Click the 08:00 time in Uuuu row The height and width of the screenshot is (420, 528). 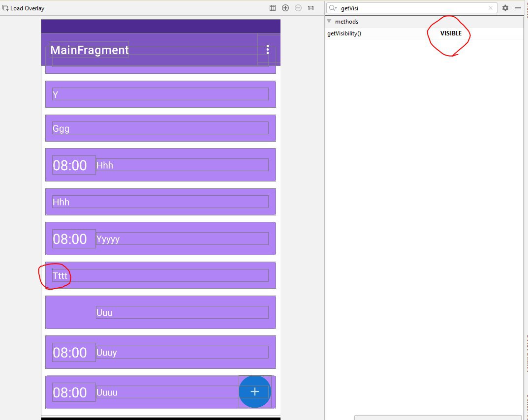pyautogui.click(x=74, y=392)
